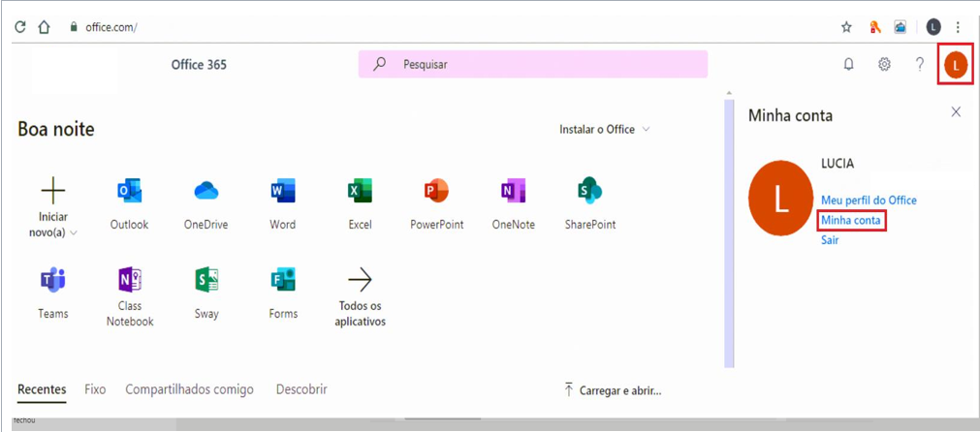Expand the Iniciar novo(a) chevron
The width and height of the screenshot is (980, 432).
74,232
